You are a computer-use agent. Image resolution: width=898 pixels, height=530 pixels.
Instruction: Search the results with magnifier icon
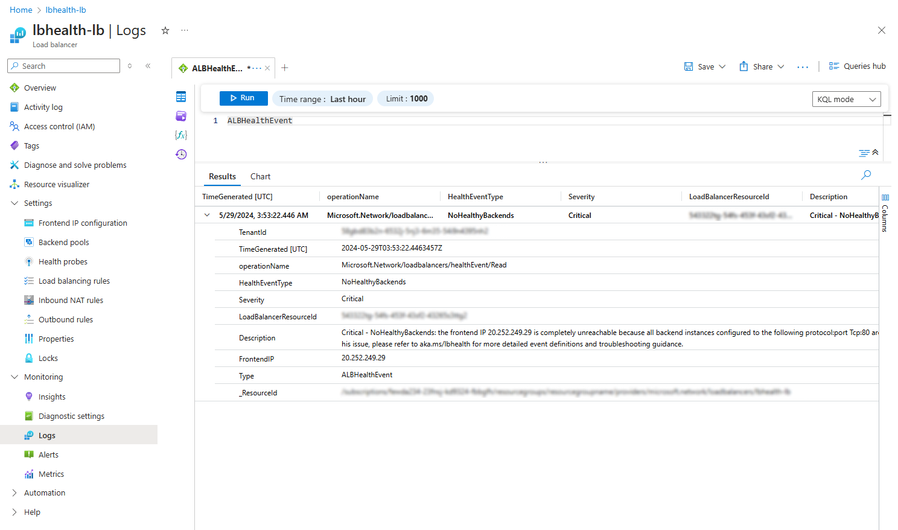tap(866, 175)
